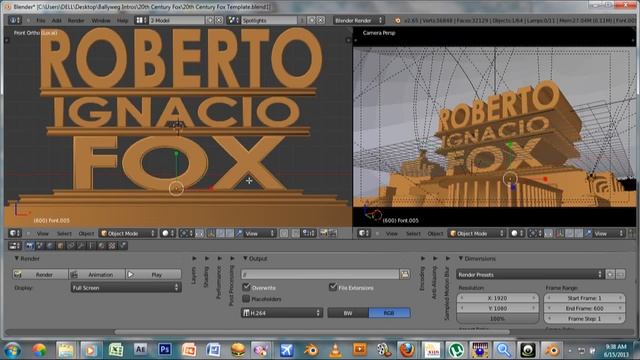Select Object properties tab icon

coord(60,246)
